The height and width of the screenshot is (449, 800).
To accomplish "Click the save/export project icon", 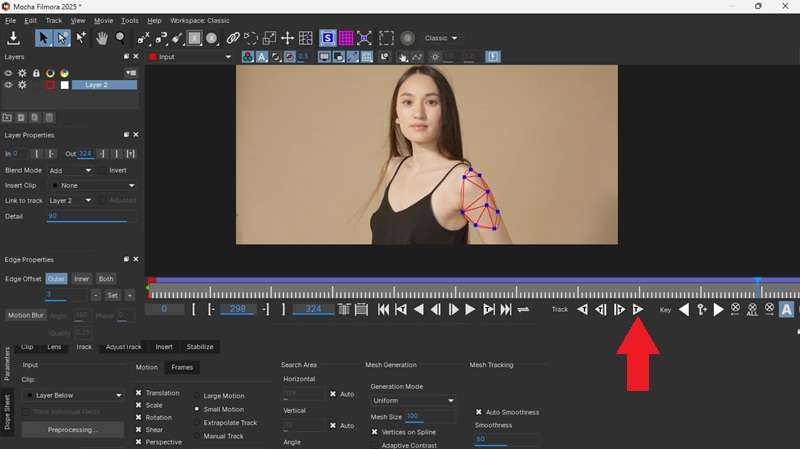I will [13, 38].
